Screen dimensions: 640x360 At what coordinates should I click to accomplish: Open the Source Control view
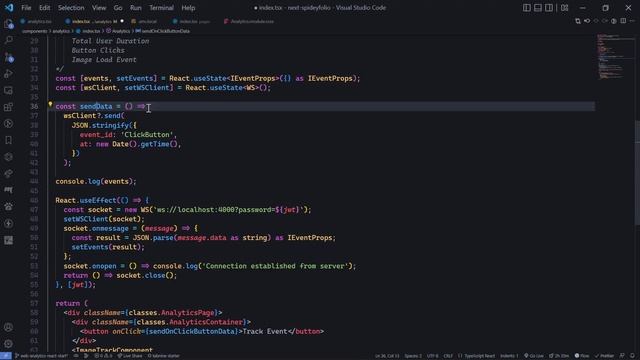click(x=9, y=57)
